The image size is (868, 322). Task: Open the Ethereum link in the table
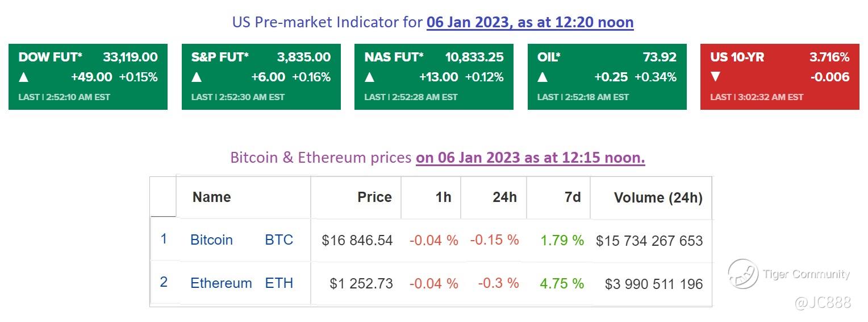click(x=221, y=283)
